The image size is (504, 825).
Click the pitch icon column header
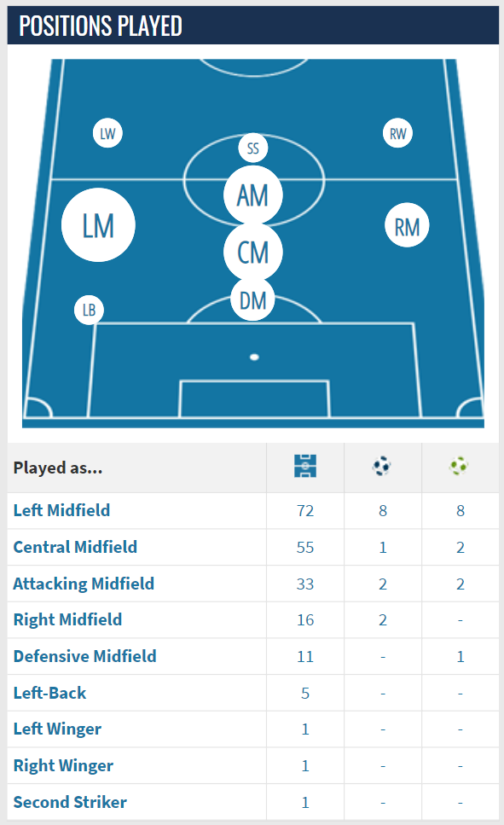pos(305,466)
